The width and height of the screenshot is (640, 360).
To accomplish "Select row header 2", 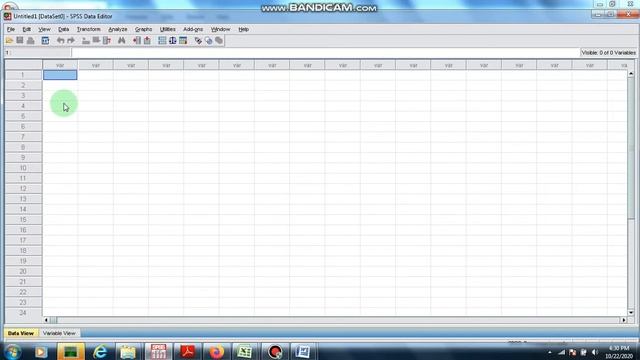I will click(23, 85).
